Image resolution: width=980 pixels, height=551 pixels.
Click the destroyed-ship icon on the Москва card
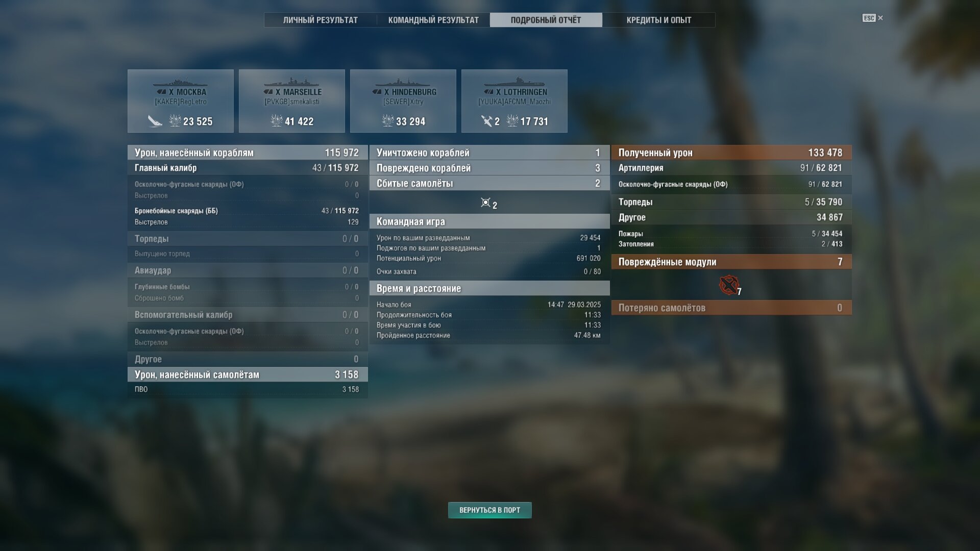[155, 121]
